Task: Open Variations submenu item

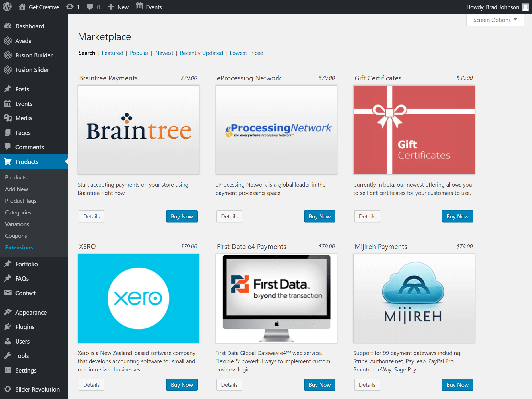Action: [x=17, y=224]
